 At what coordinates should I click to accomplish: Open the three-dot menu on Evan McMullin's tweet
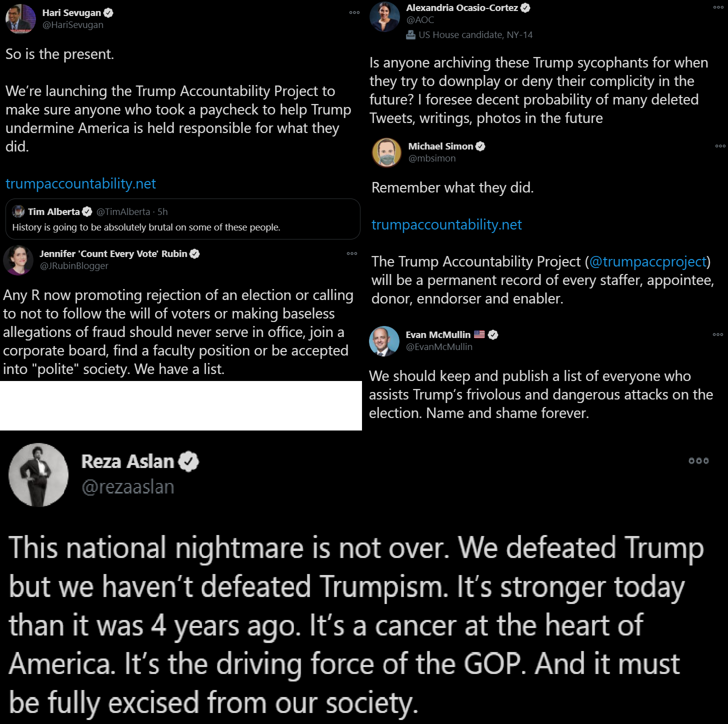tap(718, 334)
